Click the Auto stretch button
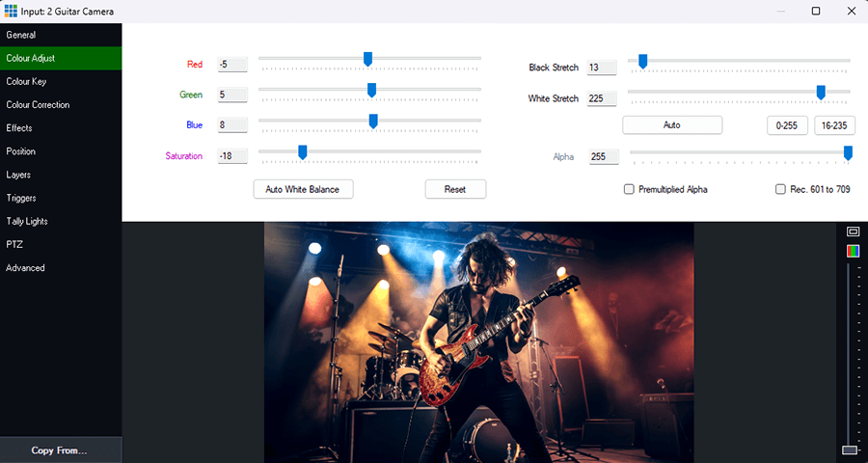 (x=672, y=125)
